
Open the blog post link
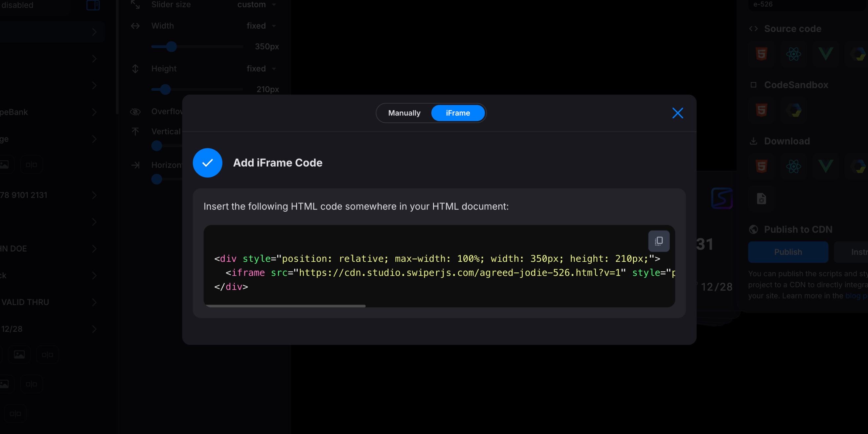pos(856,296)
